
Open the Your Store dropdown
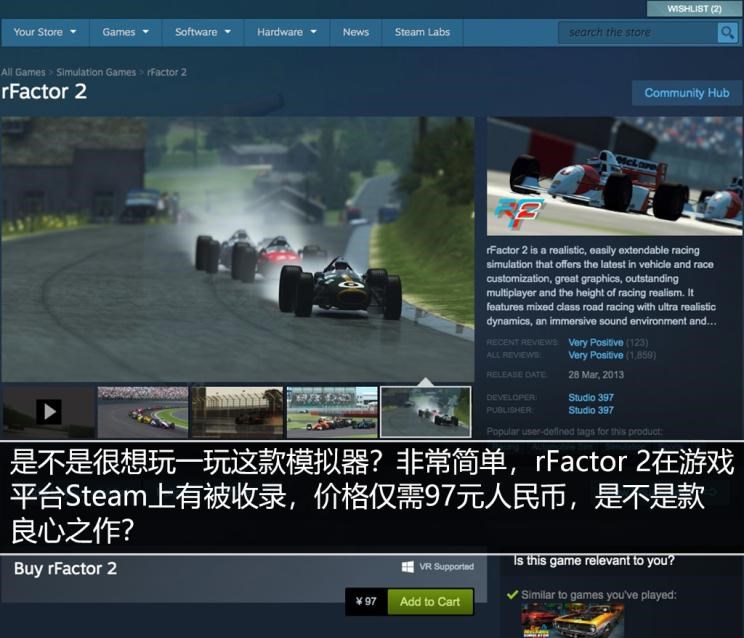pyautogui.click(x=45, y=32)
